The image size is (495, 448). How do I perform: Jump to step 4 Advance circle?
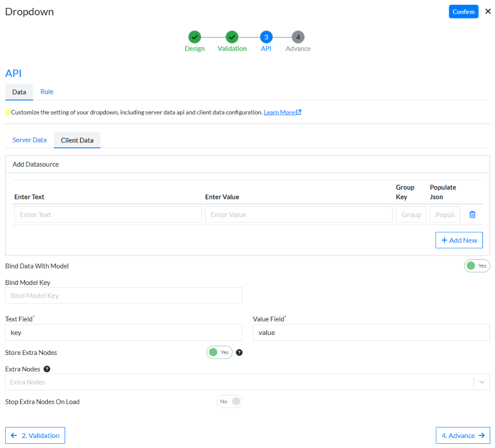pyautogui.click(x=298, y=37)
